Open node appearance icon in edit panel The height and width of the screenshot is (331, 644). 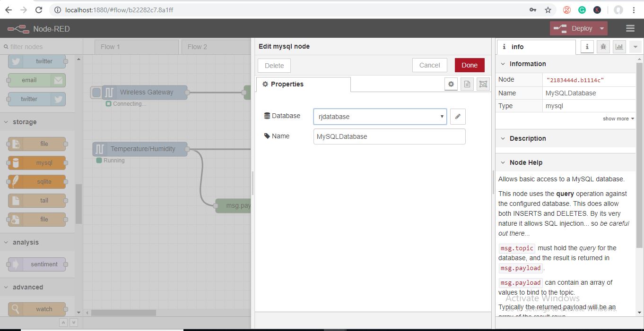[483, 84]
